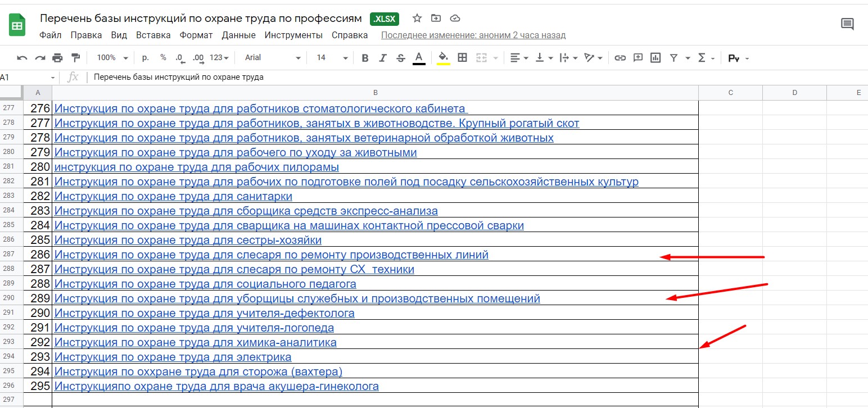Click the formula bar text

pos(179,77)
